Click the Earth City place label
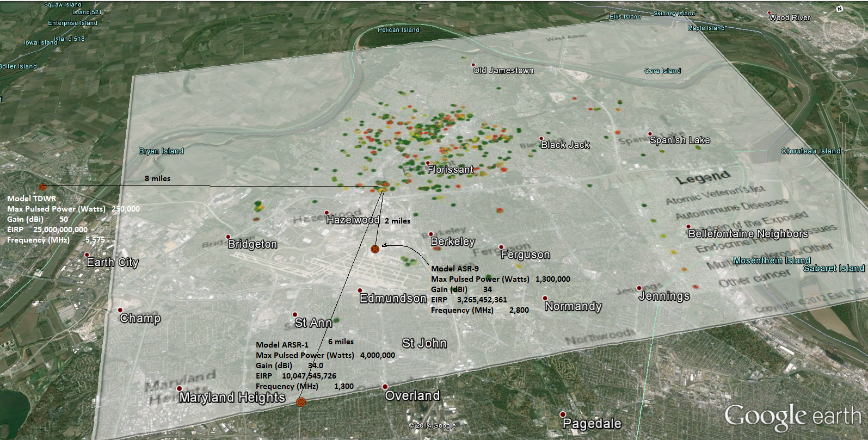This screenshot has width=868, height=440. pos(113,262)
